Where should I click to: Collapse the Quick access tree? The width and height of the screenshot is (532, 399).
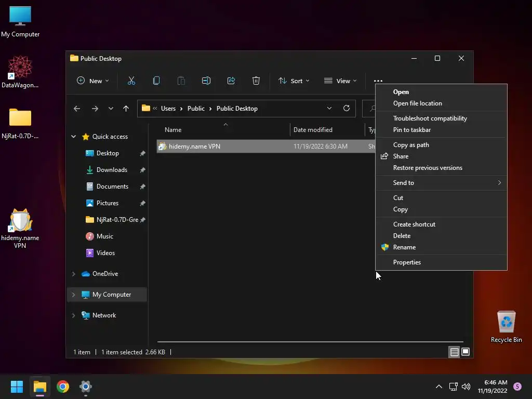tap(73, 137)
